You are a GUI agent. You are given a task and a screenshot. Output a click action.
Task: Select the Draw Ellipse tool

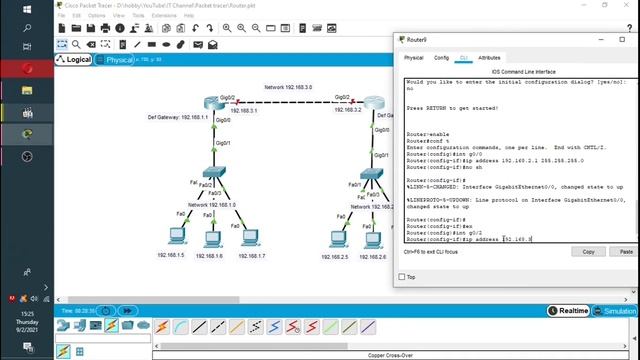[166, 44]
